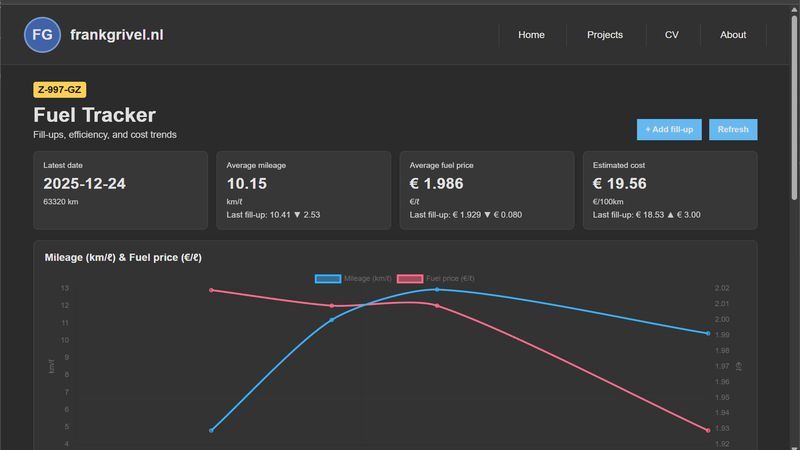This screenshot has width=800, height=450.
Task: Select the CV navigation item
Action: (x=671, y=35)
